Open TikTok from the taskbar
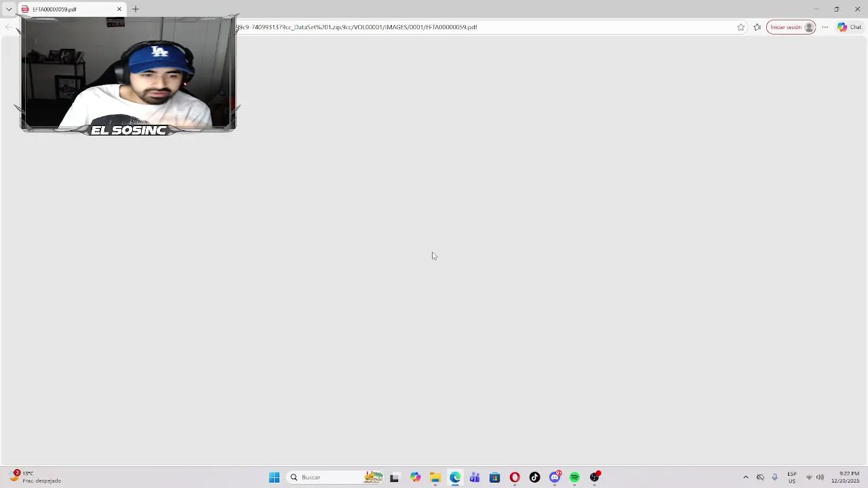The height and width of the screenshot is (488, 868). [535, 477]
